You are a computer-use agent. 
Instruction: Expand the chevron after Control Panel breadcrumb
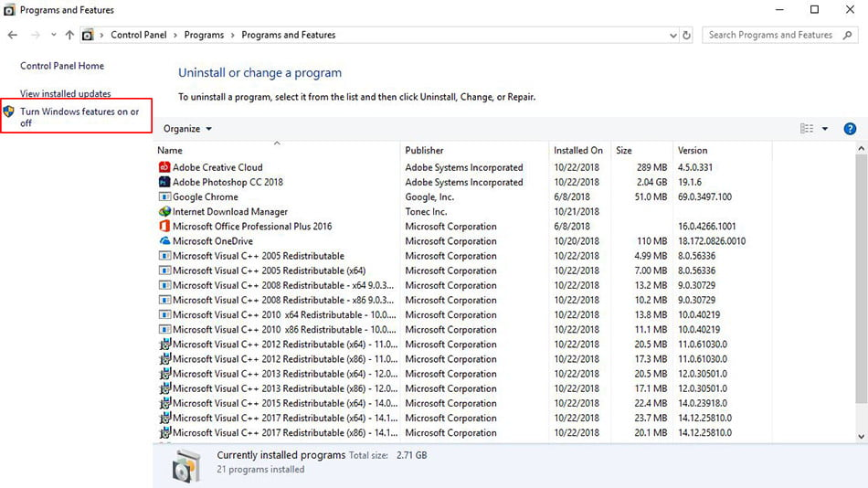click(x=175, y=35)
